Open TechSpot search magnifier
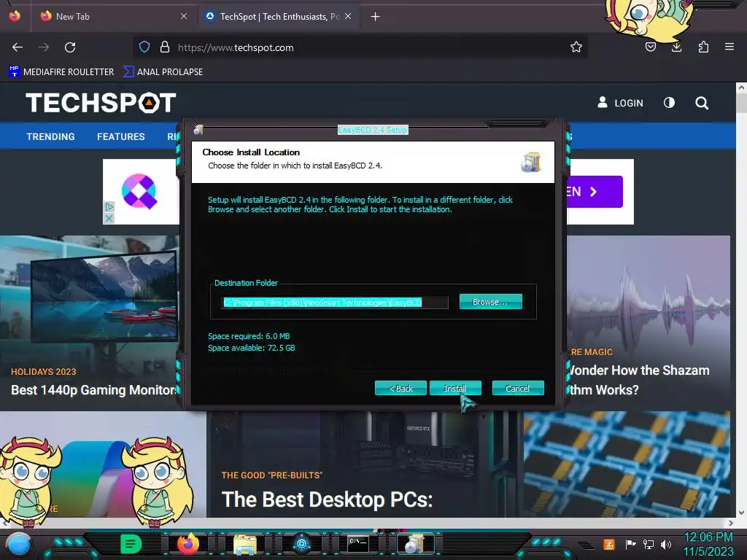Screen dimensions: 747x560 [x=701, y=103]
